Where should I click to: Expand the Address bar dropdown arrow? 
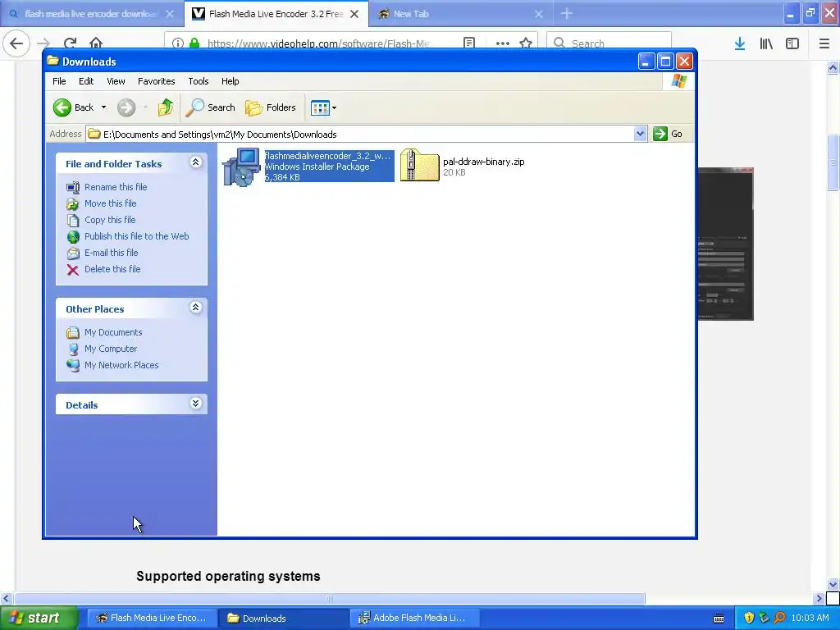click(640, 134)
